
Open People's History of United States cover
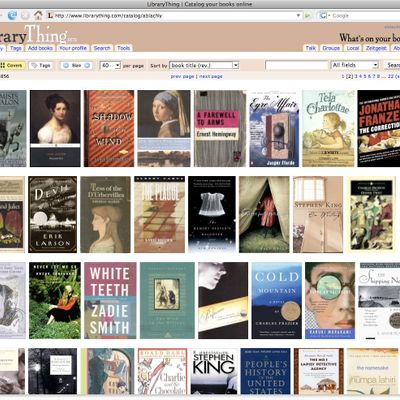pyautogui.click(x=265, y=371)
